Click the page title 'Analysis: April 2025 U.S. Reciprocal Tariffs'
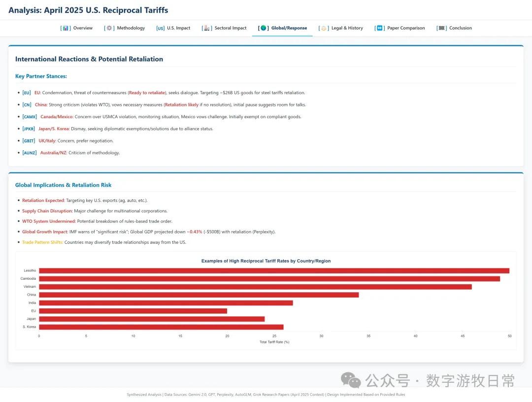 (88, 10)
